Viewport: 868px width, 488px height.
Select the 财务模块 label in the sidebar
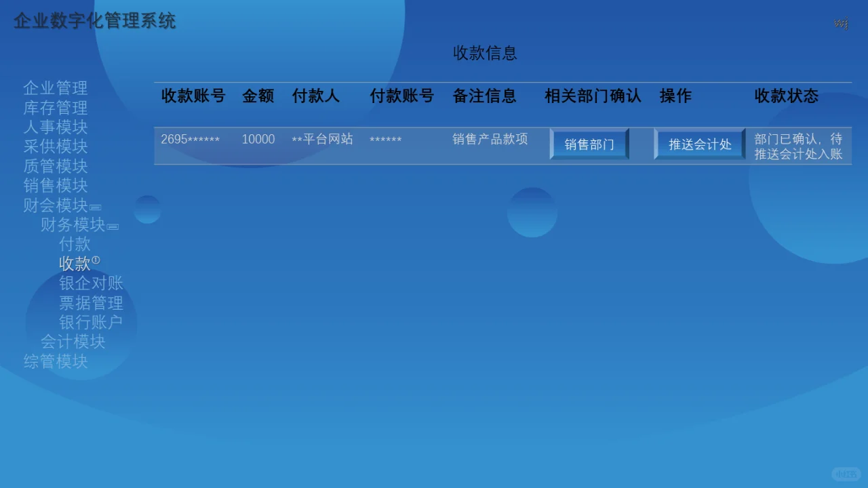pyautogui.click(x=73, y=224)
